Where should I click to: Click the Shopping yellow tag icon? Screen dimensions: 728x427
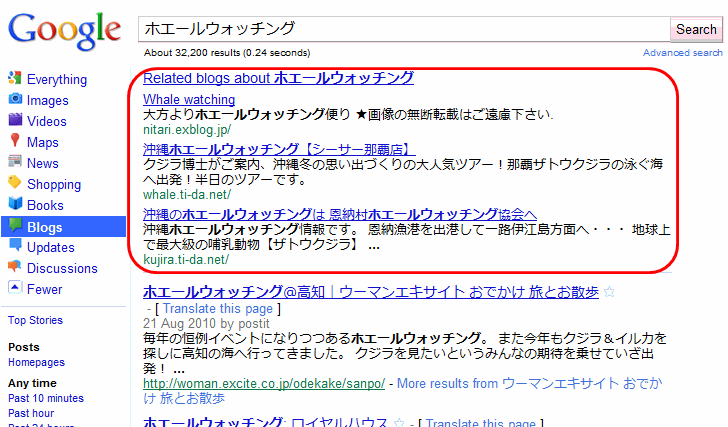[15, 182]
